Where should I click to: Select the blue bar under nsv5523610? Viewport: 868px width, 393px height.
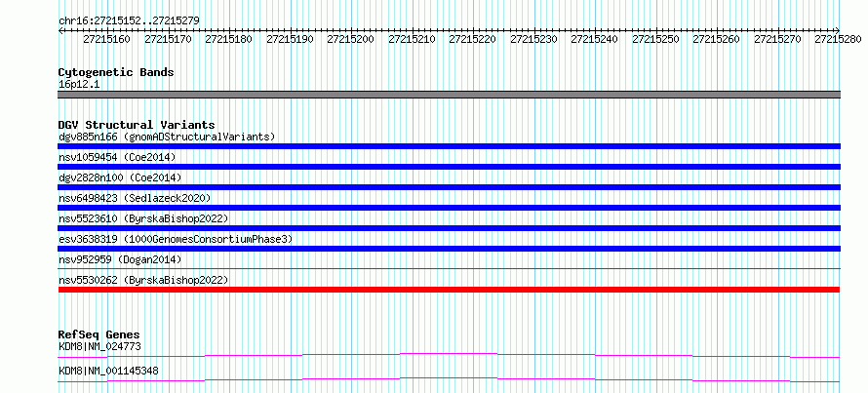(x=449, y=228)
